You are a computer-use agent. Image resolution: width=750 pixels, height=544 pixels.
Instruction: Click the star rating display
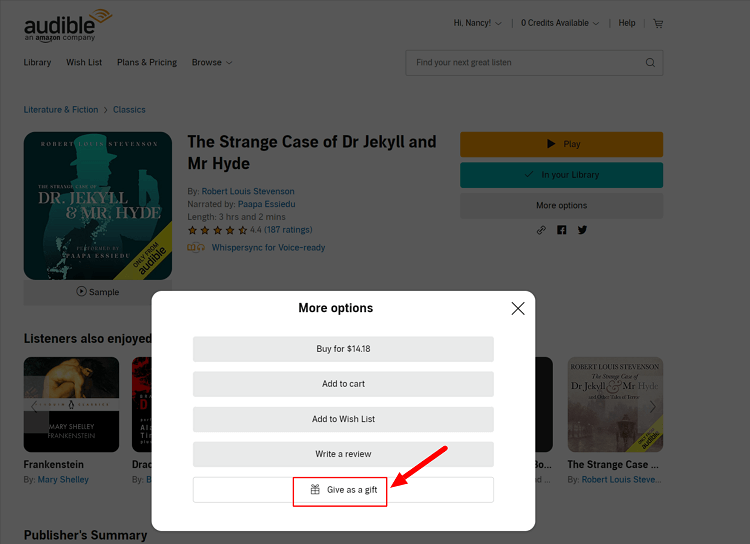click(218, 230)
